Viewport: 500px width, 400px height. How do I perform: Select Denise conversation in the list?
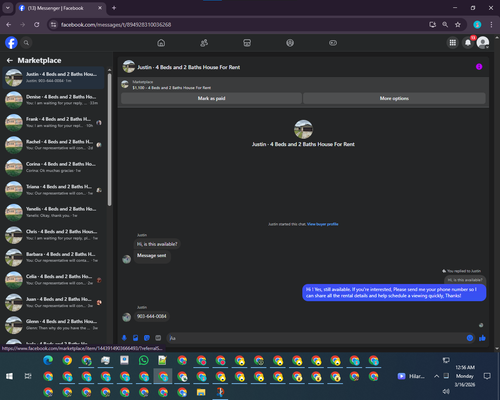coord(54,100)
